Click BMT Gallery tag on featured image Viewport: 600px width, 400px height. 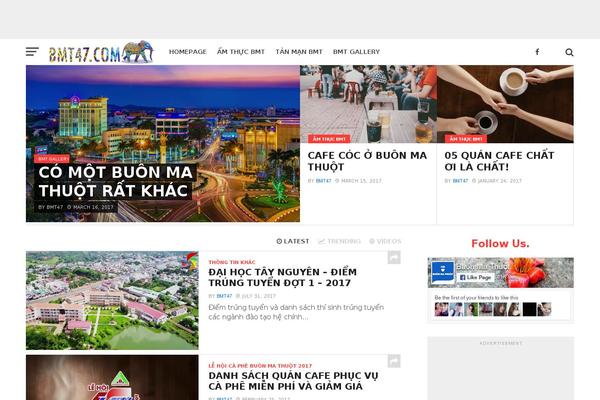click(53, 158)
